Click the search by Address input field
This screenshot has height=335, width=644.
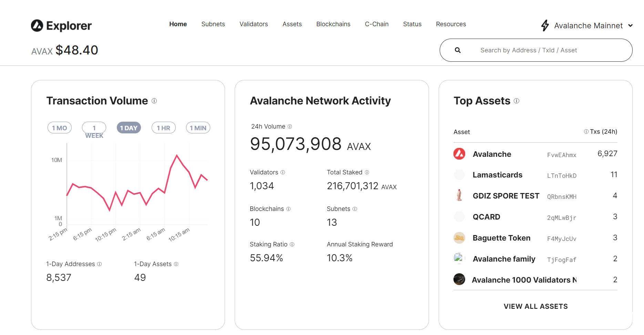(536, 50)
